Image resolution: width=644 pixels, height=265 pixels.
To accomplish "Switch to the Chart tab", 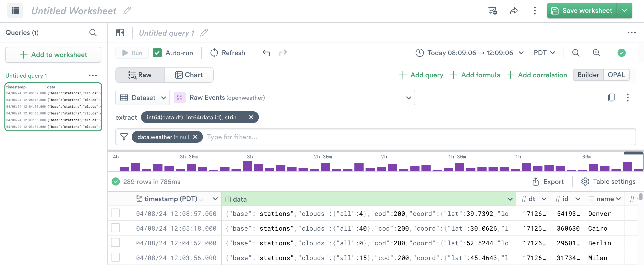I will (189, 75).
